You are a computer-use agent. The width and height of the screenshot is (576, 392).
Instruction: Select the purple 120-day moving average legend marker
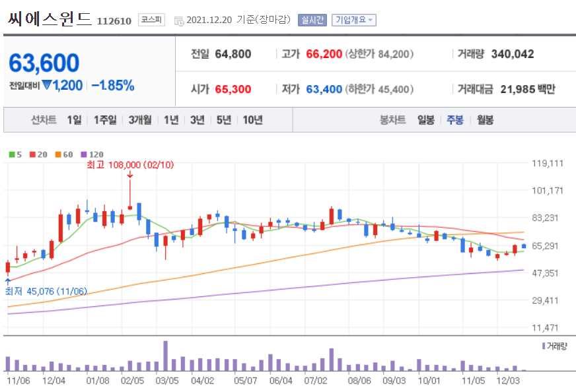coord(83,153)
